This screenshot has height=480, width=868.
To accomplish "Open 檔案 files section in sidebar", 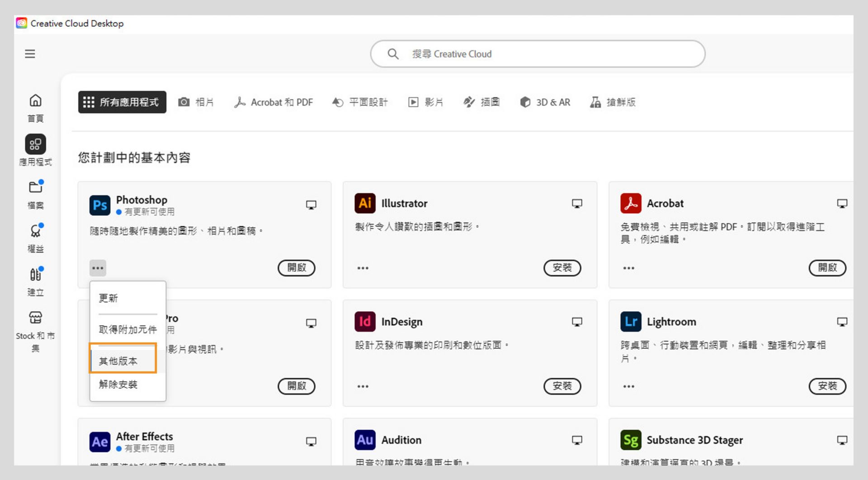I will click(35, 195).
